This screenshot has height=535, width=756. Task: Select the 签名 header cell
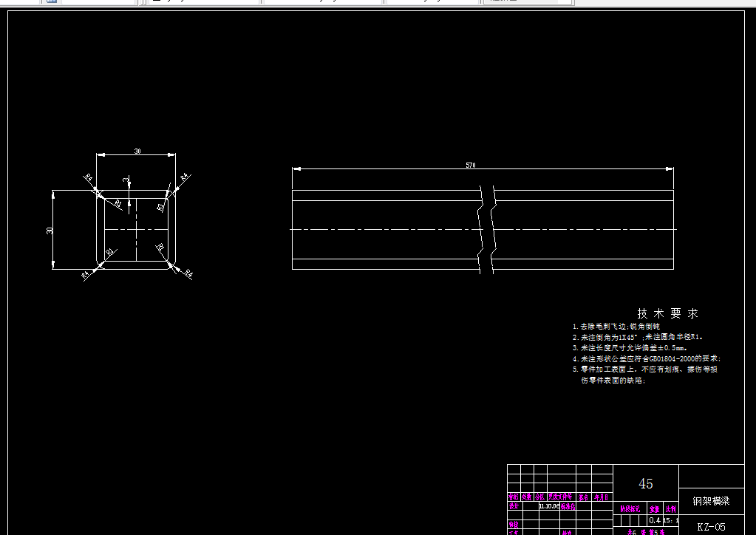click(583, 497)
